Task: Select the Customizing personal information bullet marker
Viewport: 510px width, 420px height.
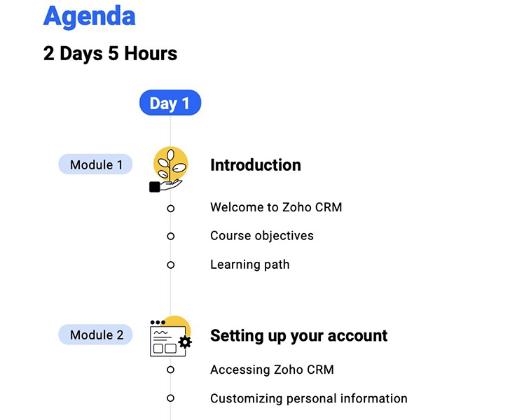Action: pos(170,398)
